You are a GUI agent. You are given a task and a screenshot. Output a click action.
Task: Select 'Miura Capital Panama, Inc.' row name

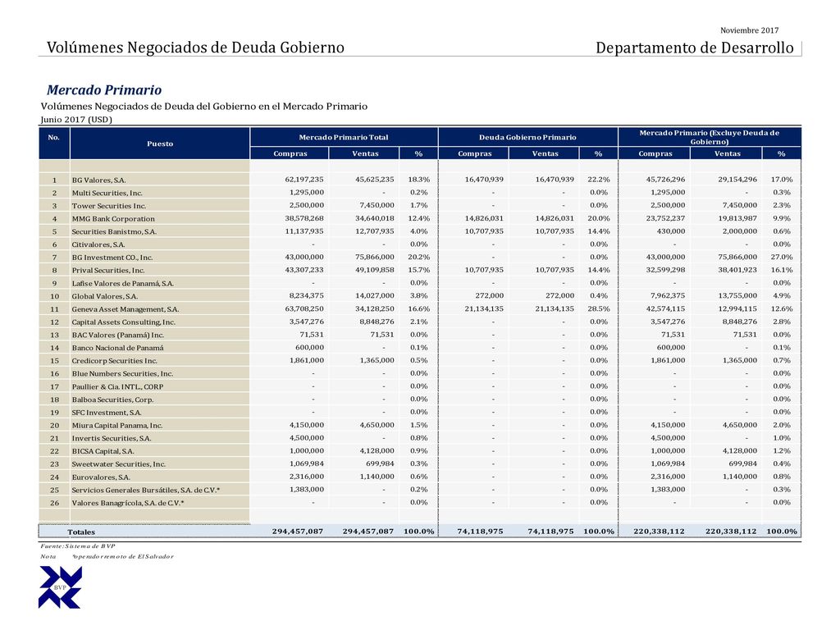117,426
